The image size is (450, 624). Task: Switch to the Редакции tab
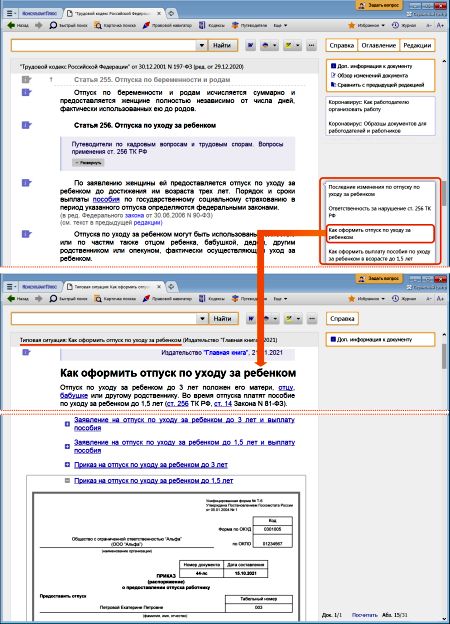[x=417, y=45]
